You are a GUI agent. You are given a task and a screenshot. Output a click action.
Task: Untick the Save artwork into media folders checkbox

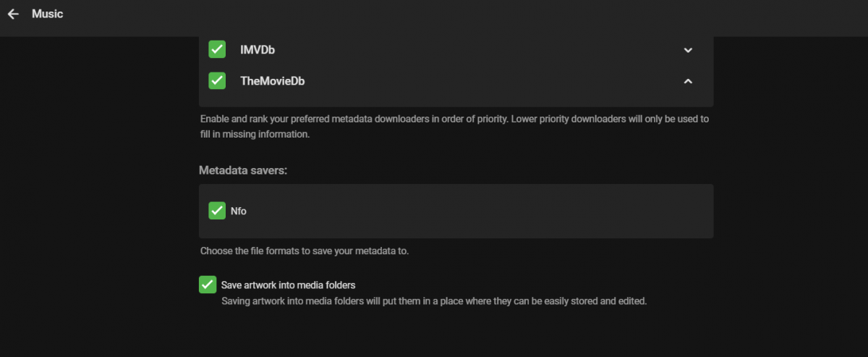(208, 285)
